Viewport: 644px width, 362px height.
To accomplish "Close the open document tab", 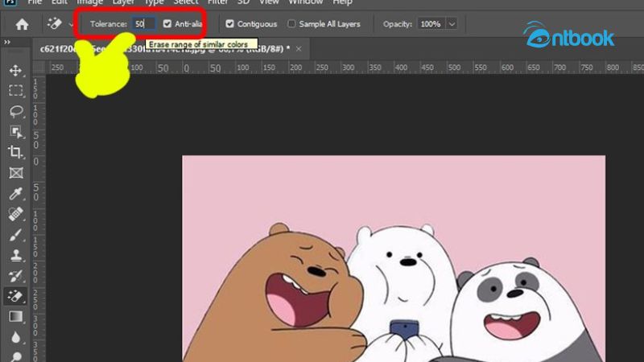I will (299, 49).
